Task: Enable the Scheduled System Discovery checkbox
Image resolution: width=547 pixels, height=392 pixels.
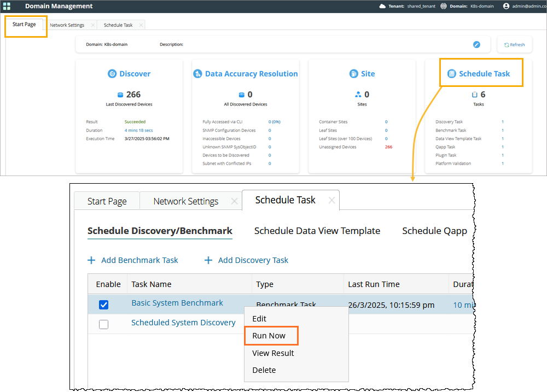Action: [x=103, y=324]
